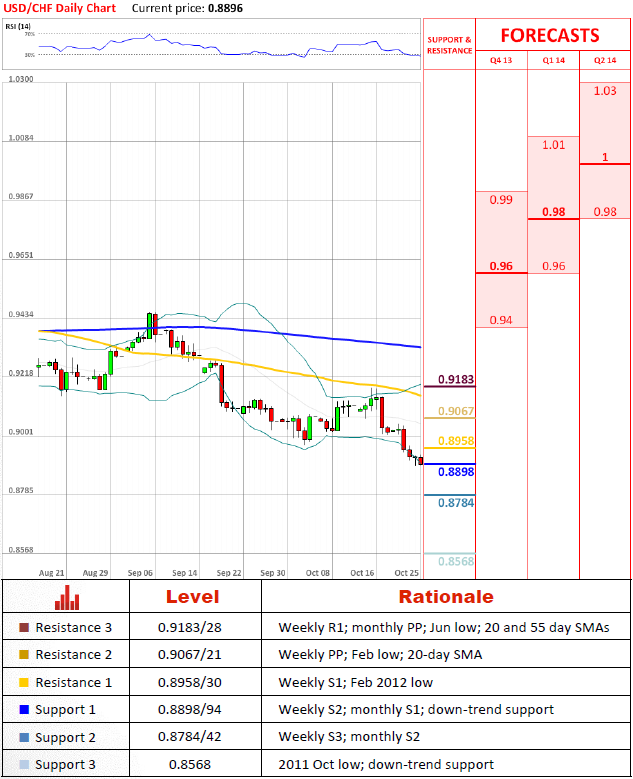The height and width of the screenshot is (779, 633).
Task: Click the FORECASTS heading
Action: click(x=550, y=35)
